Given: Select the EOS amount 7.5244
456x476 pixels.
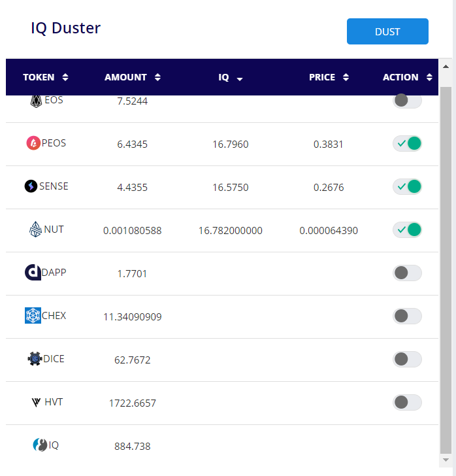Looking at the screenshot, I should [132, 101].
